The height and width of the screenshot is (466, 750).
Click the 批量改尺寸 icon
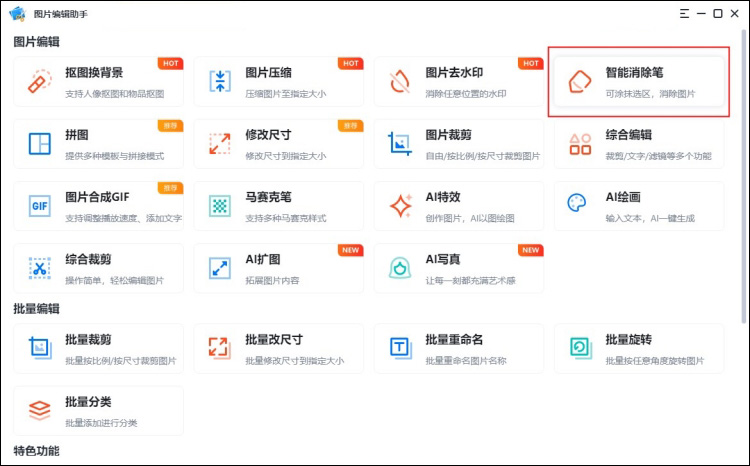click(x=220, y=348)
